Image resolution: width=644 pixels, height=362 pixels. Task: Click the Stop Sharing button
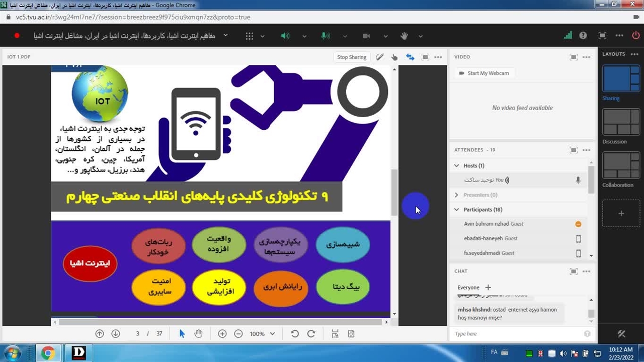click(351, 57)
